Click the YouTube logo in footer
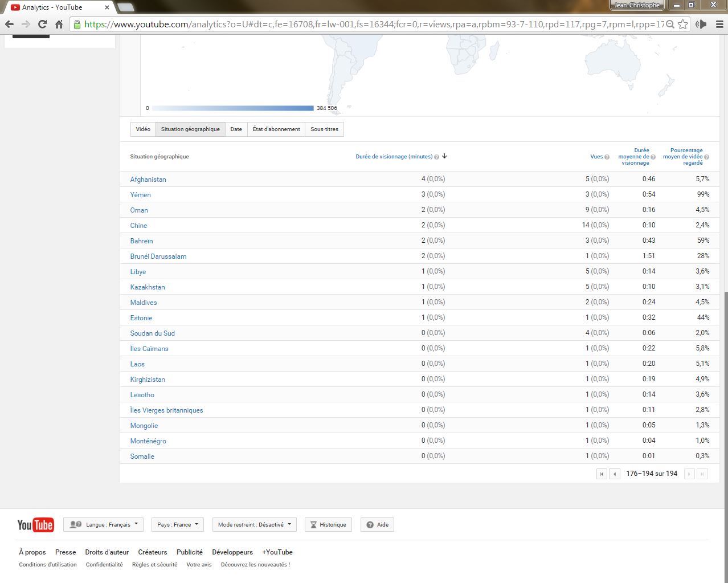 pos(35,525)
